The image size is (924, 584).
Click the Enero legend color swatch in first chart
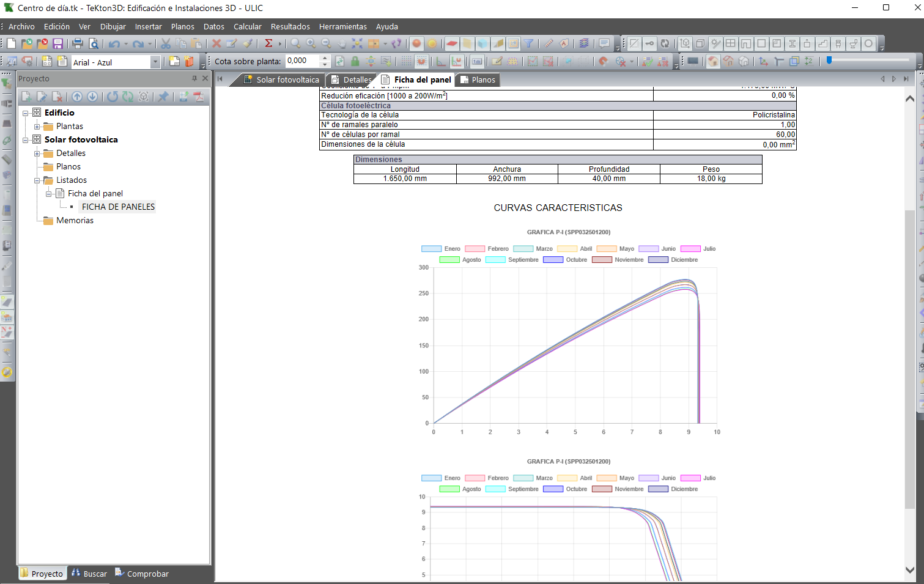[x=431, y=249]
